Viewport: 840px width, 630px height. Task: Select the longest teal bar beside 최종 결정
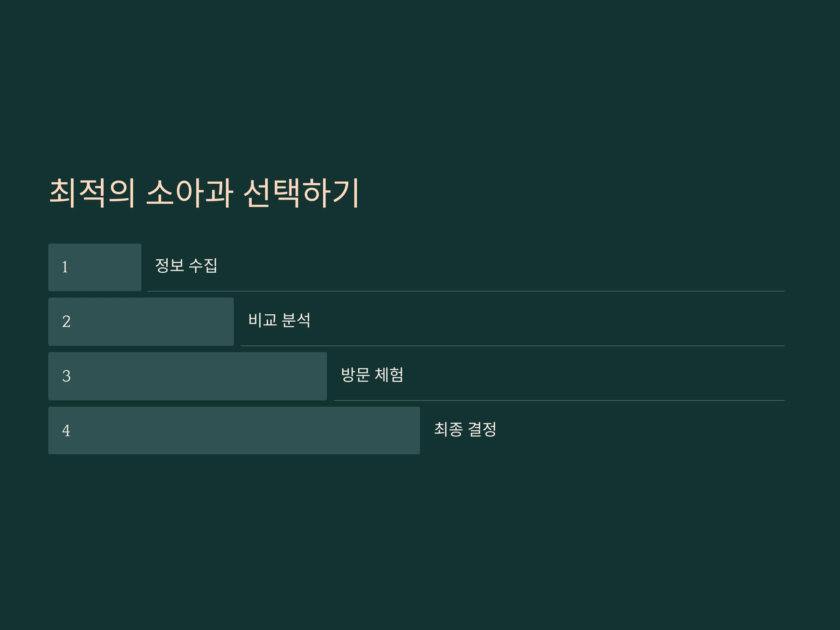(x=234, y=430)
